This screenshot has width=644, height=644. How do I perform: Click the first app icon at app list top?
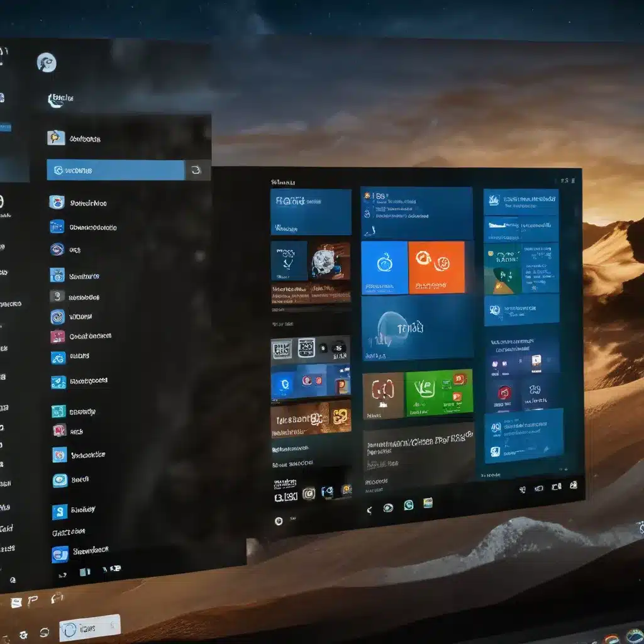[x=56, y=138]
